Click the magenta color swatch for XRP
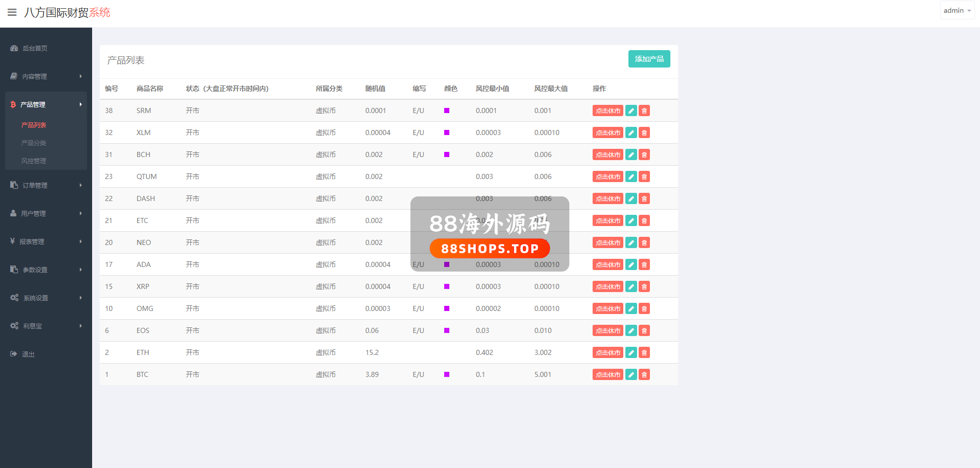The width and height of the screenshot is (980, 468). click(447, 286)
